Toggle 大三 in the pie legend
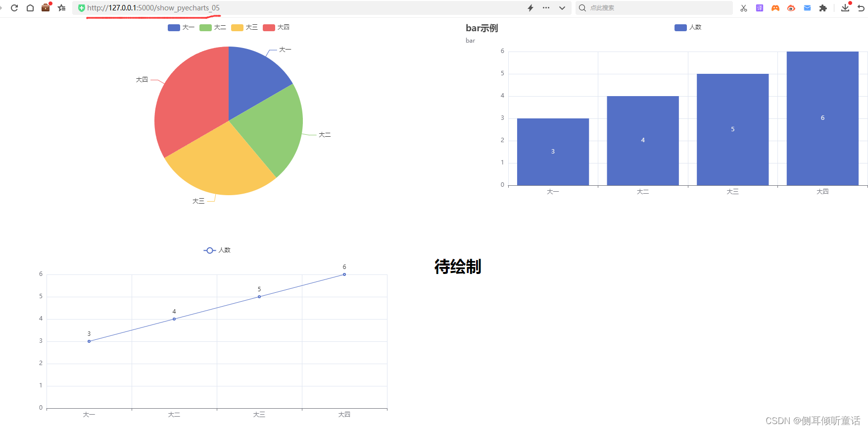Screen dimensions: 868x430 [244, 27]
